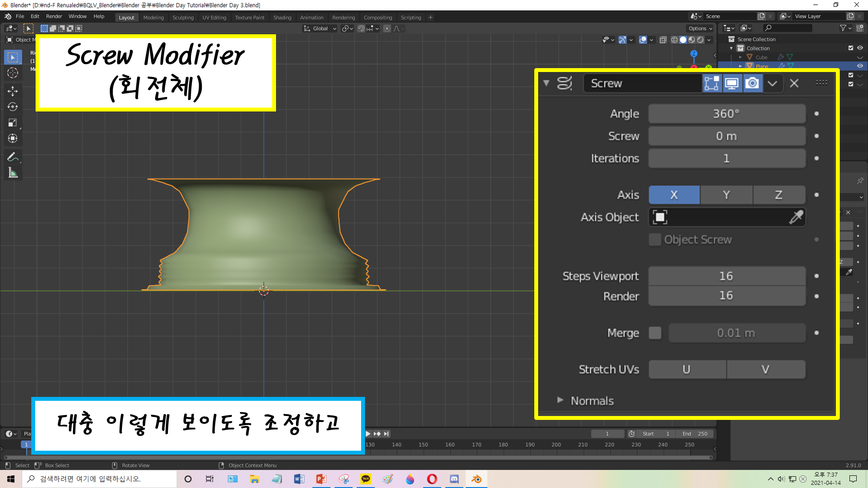868x488 pixels.
Task: Enable the Merge checkbox
Action: click(655, 333)
